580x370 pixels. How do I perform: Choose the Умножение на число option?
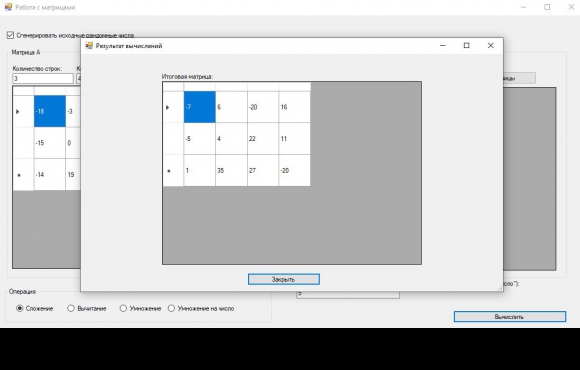pos(171,308)
